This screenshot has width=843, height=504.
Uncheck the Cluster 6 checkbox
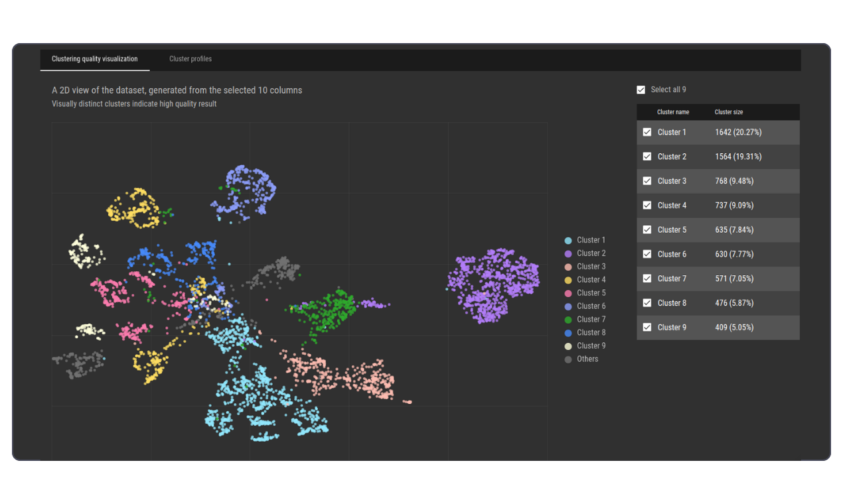point(647,254)
